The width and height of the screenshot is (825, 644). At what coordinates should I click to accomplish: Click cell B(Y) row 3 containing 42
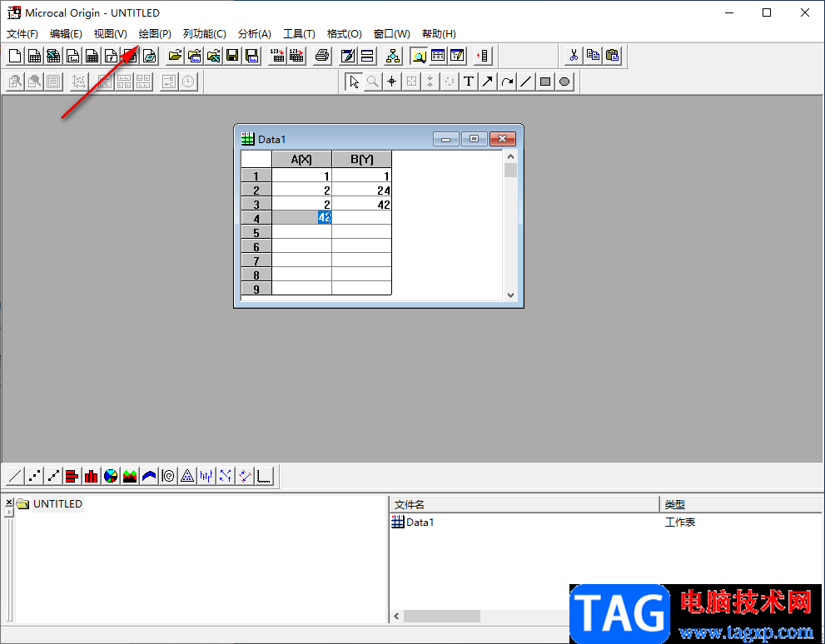pos(362,204)
